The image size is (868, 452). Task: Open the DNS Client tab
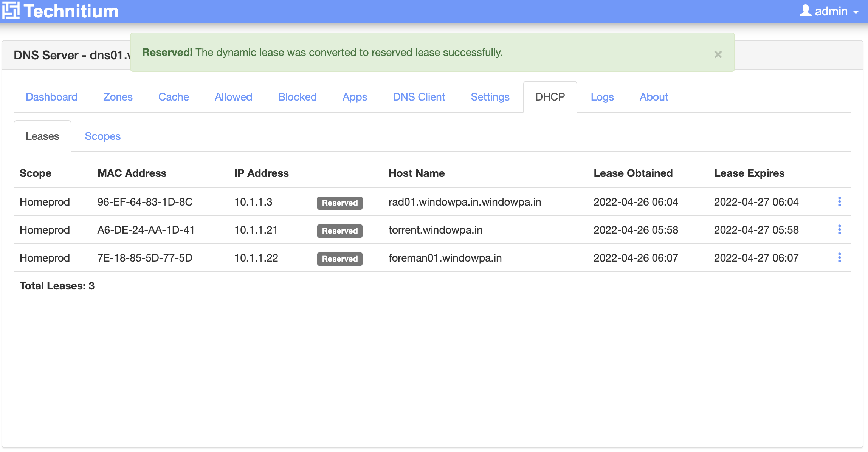(419, 97)
